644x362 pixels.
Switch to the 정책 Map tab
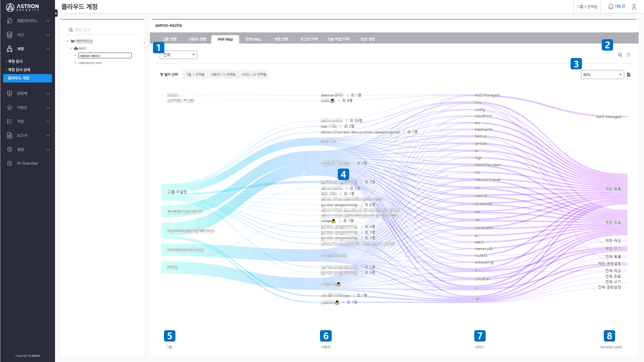(x=253, y=39)
